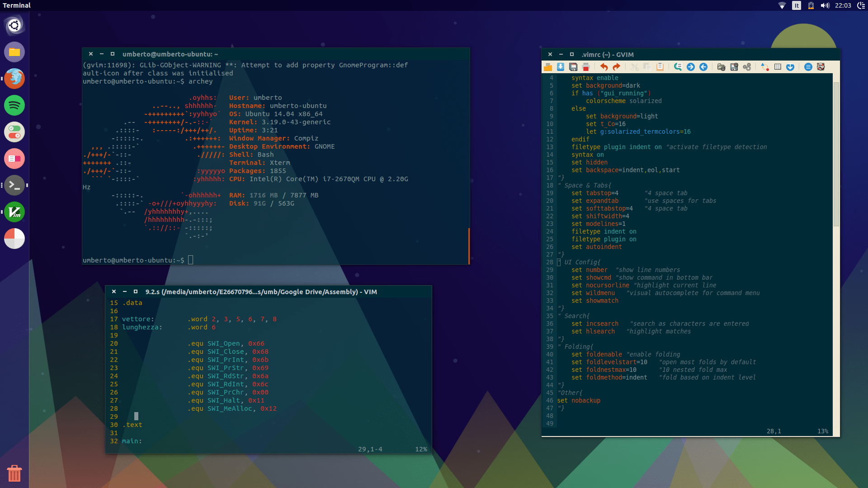
Task: Open Firefox from the launcher
Action: 14,79
